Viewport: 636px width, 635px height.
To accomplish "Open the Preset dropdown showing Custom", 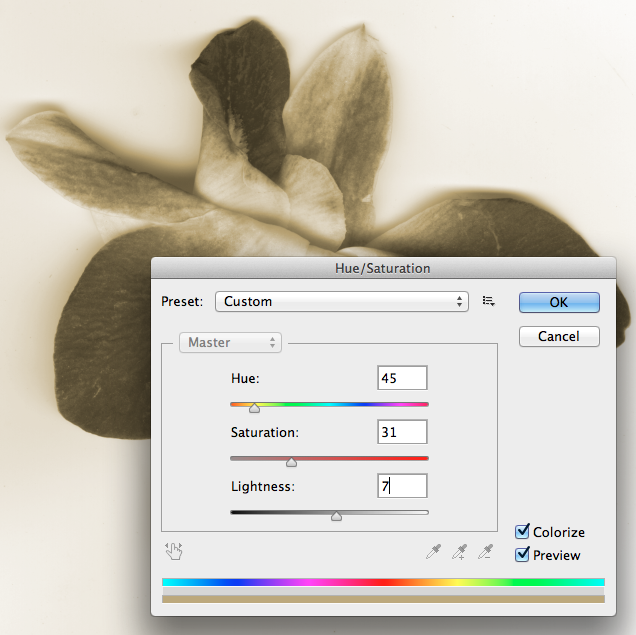I will pos(343,301).
